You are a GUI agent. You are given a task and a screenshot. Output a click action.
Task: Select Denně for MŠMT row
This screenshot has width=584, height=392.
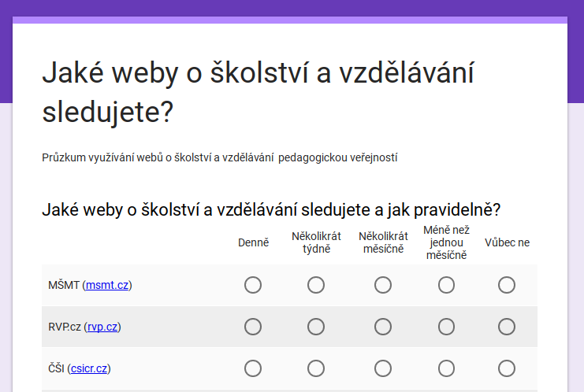coord(253,285)
